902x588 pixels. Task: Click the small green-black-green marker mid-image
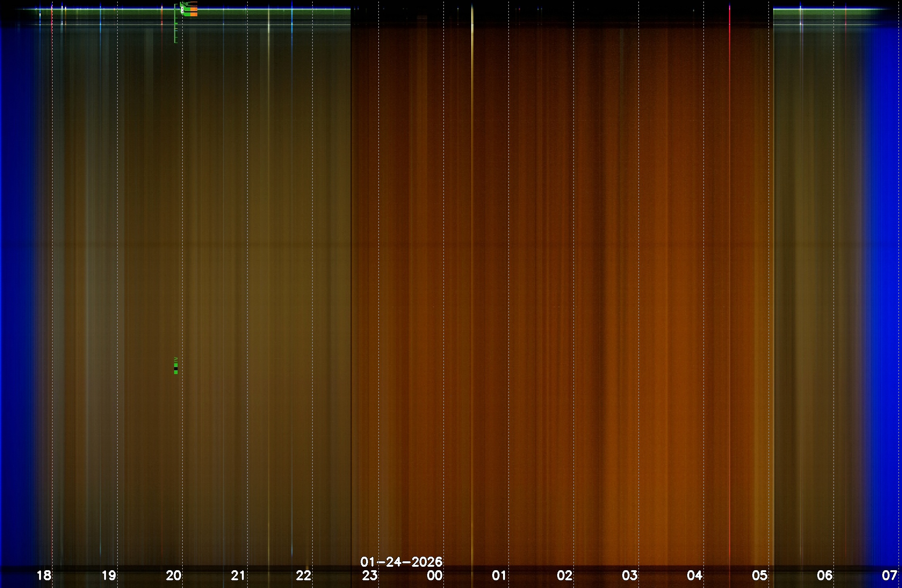tap(176, 368)
